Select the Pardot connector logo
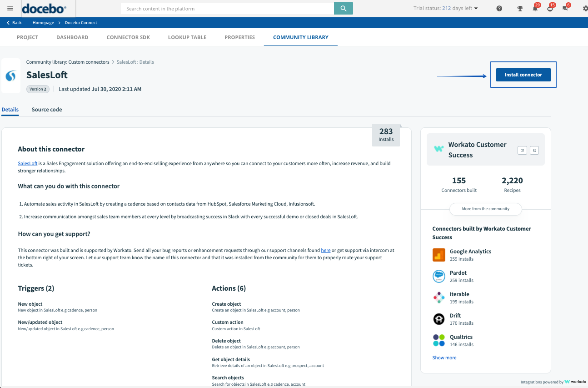Image resolution: width=588 pixels, height=388 pixels. point(439,276)
